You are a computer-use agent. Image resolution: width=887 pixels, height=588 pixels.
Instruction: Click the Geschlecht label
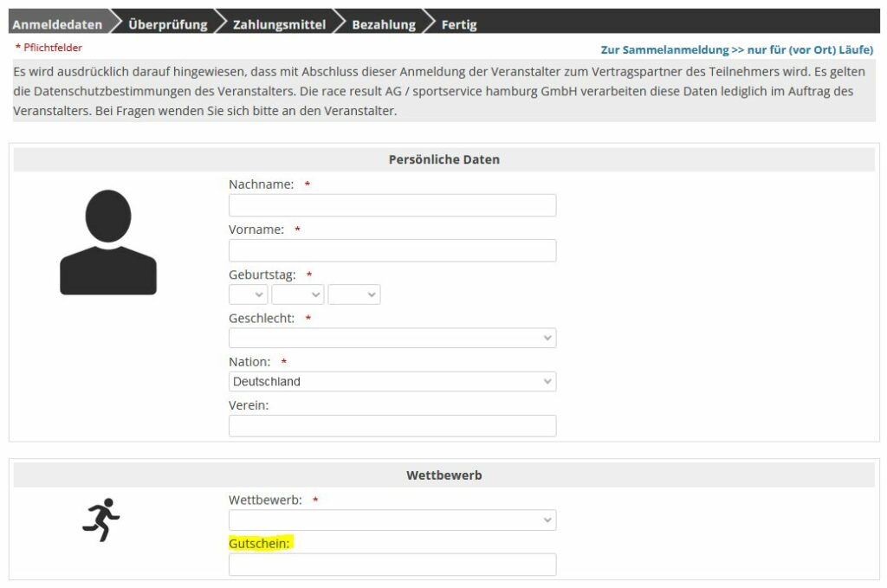(262, 319)
